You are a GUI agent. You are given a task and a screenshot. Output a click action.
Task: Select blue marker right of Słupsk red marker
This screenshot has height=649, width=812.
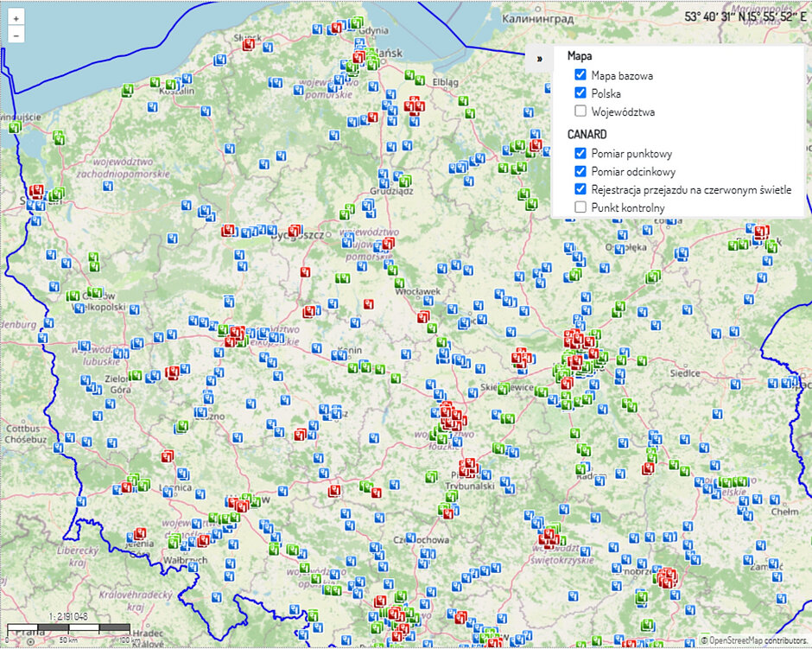tap(268, 48)
